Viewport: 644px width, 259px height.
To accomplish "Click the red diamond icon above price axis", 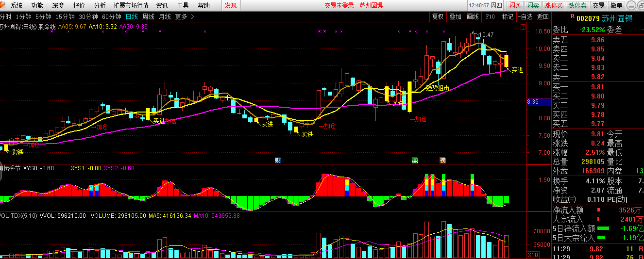I will click(x=516, y=27).
